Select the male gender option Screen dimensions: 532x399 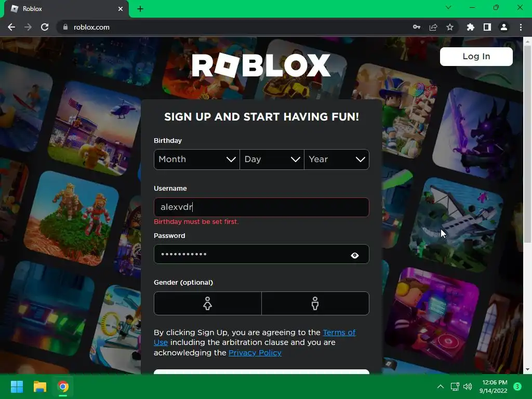click(315, 303)
